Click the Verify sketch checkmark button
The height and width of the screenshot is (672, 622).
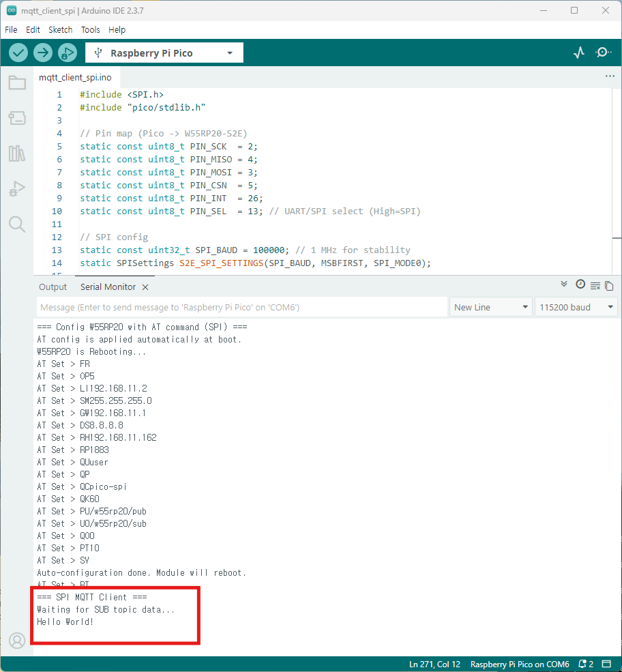(18, 53)
